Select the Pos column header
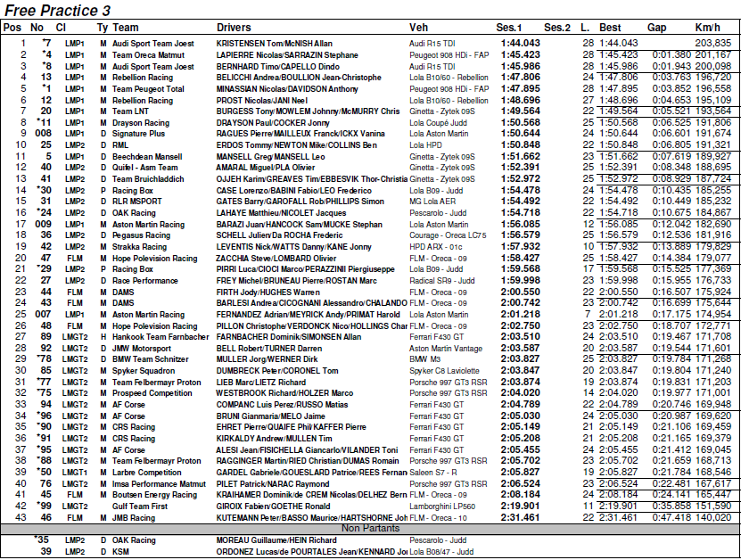Viewport: 741px width, 560px height. pyautogui.click(x=12, y=29)
